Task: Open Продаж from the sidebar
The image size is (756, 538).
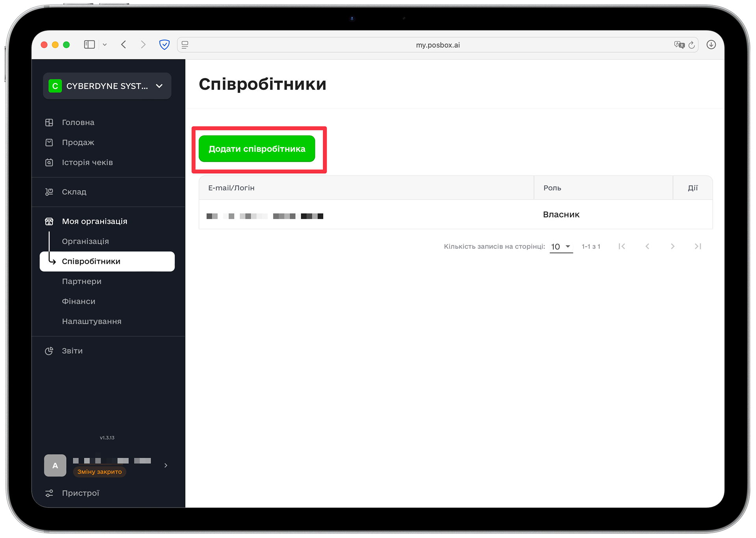Action: (x=78, y=142)
